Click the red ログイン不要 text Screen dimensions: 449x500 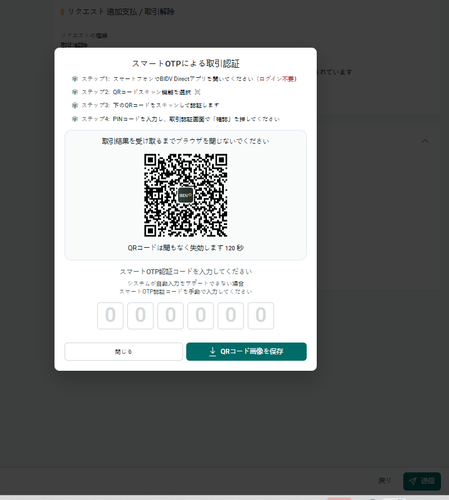click(277, 79)
